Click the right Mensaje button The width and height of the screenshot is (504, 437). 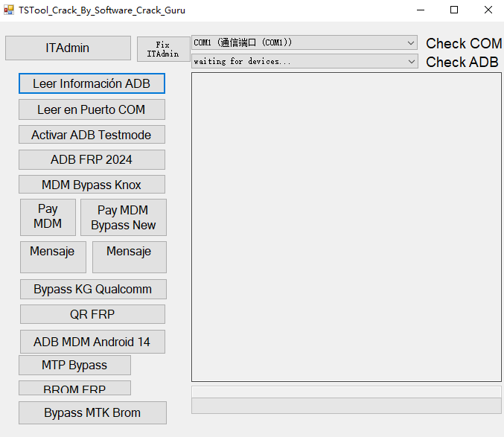[x=130, y=257]
